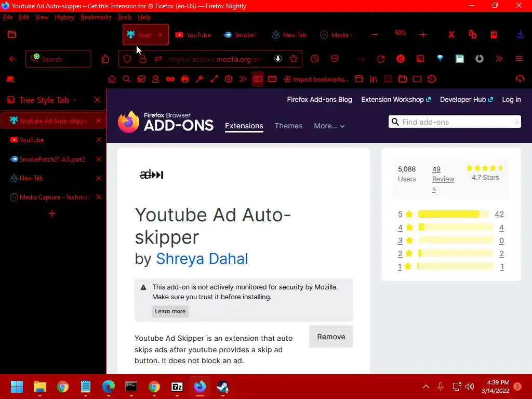Open Extension Workshop link
The image size is (532, 399).
395,99
